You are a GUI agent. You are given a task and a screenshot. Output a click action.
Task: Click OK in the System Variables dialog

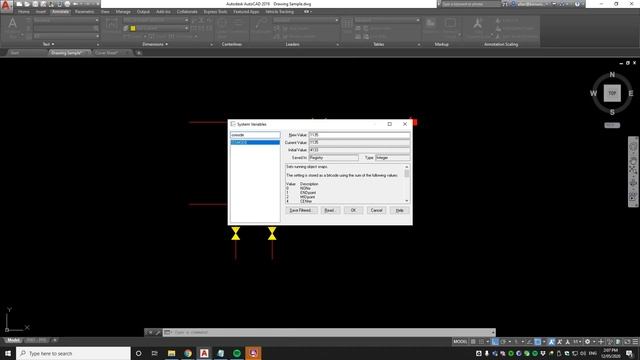pos(353,210)
